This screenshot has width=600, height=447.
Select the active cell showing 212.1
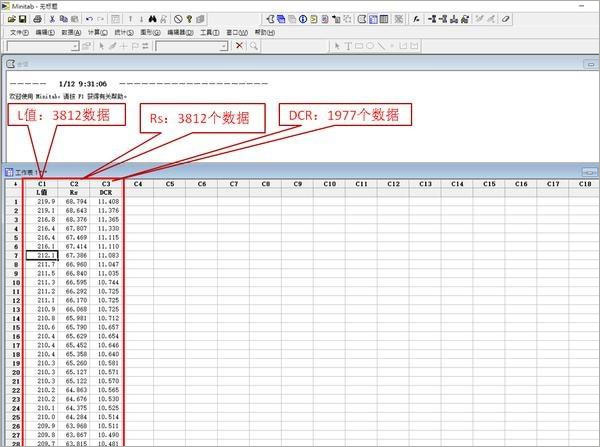[x=42, y=255]
